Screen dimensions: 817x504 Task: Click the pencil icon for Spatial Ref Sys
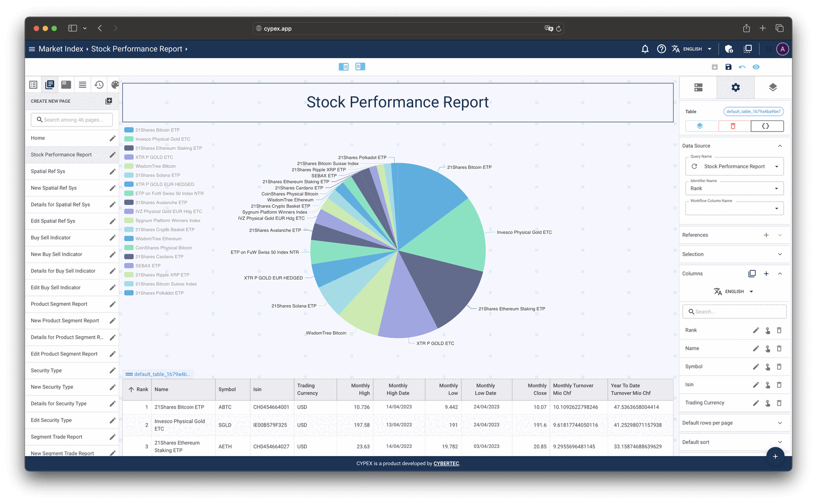(x=112, y=171)
